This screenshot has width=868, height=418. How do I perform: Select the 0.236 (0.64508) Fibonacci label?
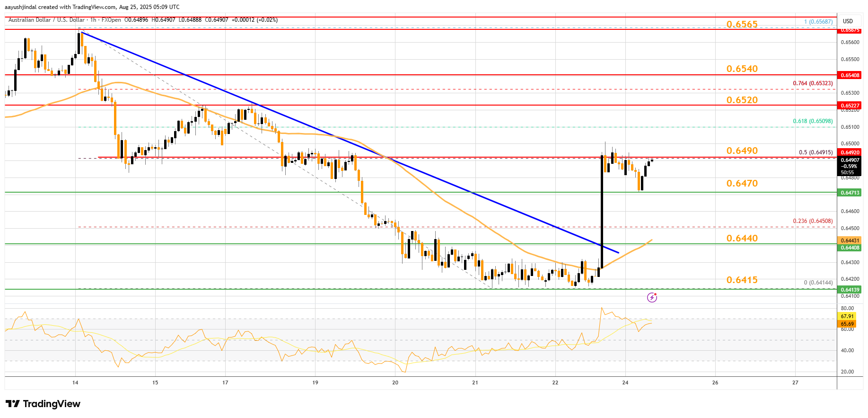click(x=813, y=221)
